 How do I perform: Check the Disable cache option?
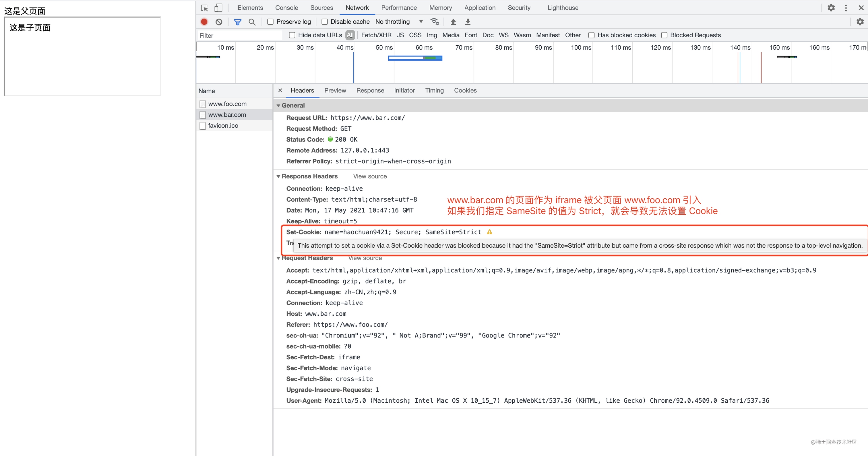point(324,22)
